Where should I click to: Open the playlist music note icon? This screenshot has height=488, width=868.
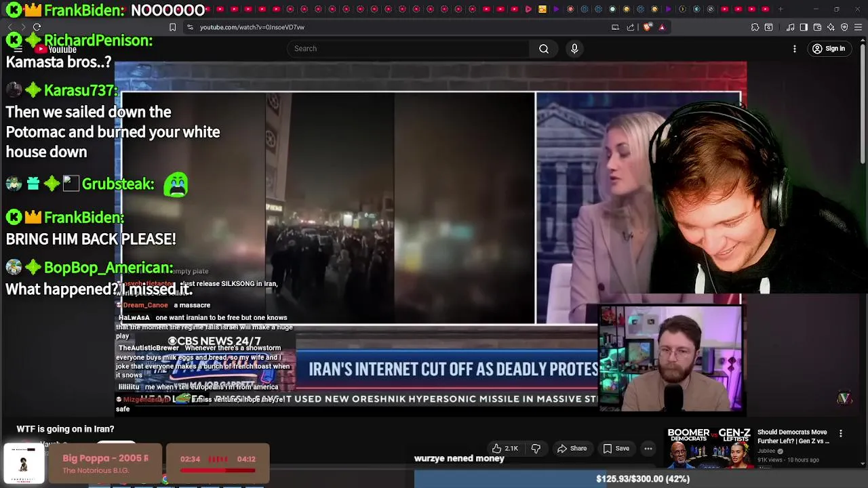click(x=790, y=27)
